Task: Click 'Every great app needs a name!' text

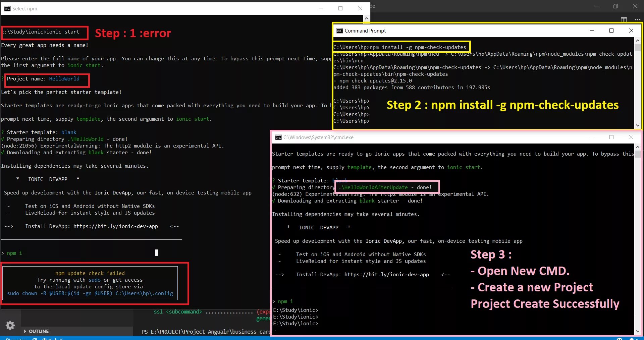Action: [45, 45]
